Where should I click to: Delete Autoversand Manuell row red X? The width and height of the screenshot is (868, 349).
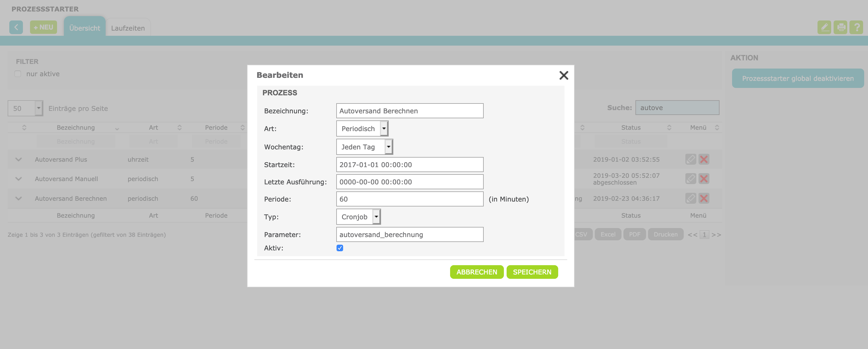(704, 179)
